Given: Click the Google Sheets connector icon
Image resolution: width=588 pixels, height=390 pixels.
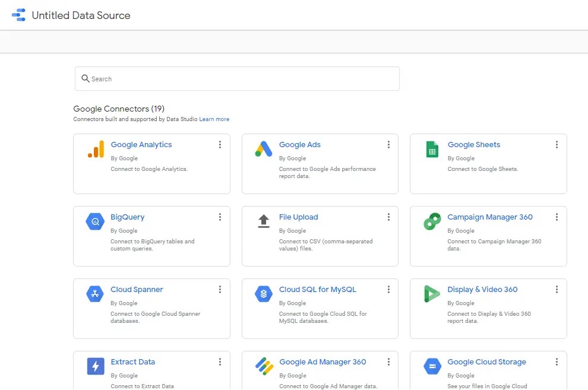Looking at the screenshot, I should (432, 149).
